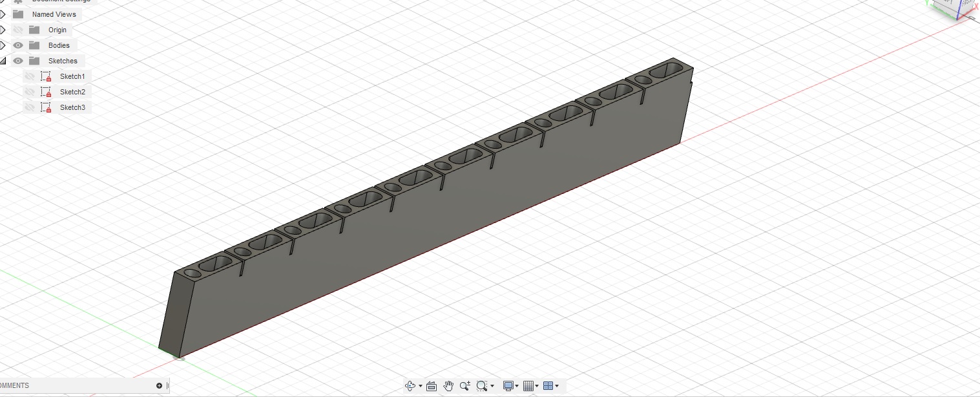Expand the Named Views tree node

pos(3,14)
